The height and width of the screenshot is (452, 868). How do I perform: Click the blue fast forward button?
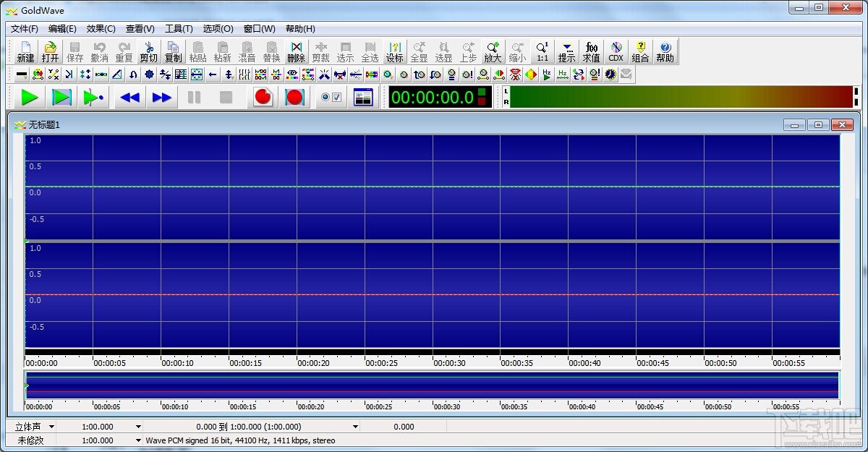pos(162,97)
